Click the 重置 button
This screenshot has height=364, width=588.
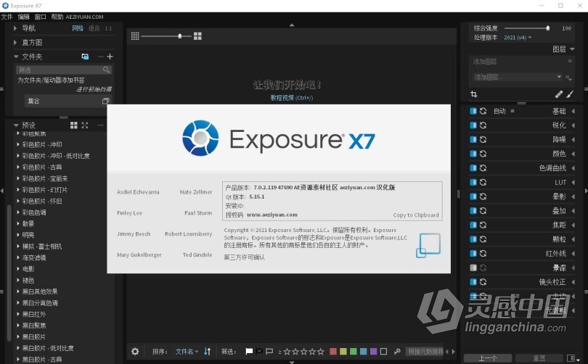(x=539, y=358)
